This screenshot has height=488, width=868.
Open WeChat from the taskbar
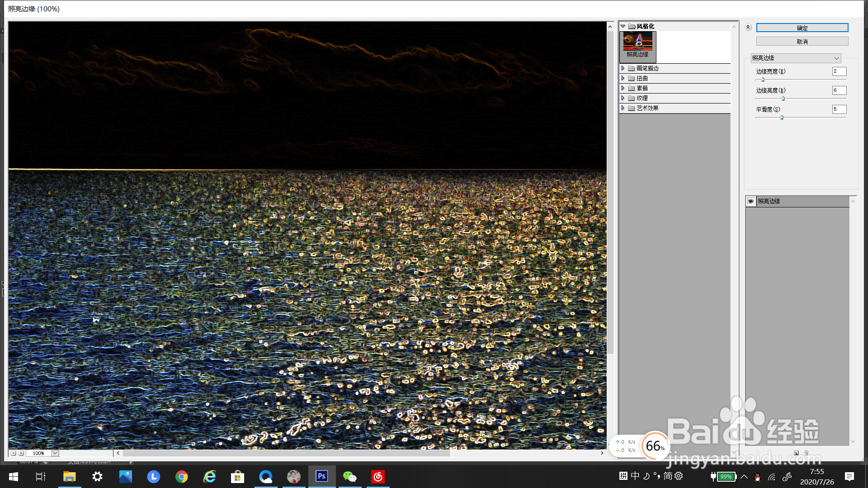point(349,476)
